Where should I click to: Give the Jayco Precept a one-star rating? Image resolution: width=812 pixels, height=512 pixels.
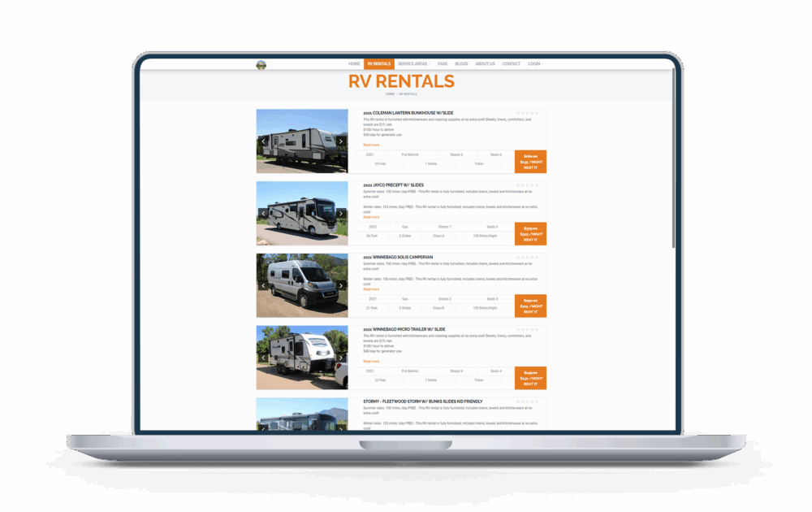tap(517, 185)
